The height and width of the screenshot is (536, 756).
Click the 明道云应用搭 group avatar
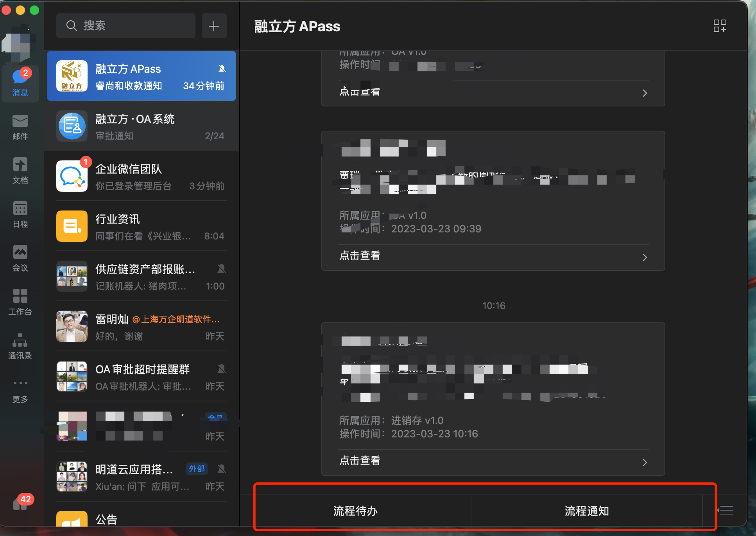coord(72,477)
